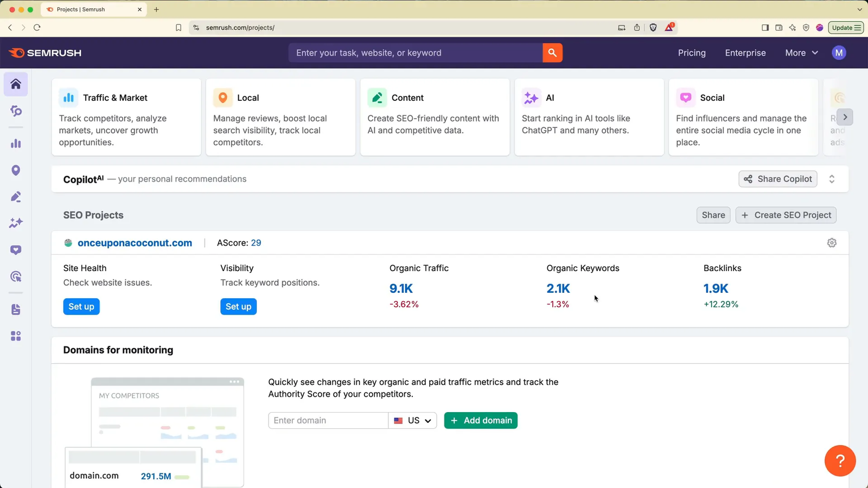The image size is (868, 488).
Task: Click the orange search magnifier button
Action: pos(552,53)
